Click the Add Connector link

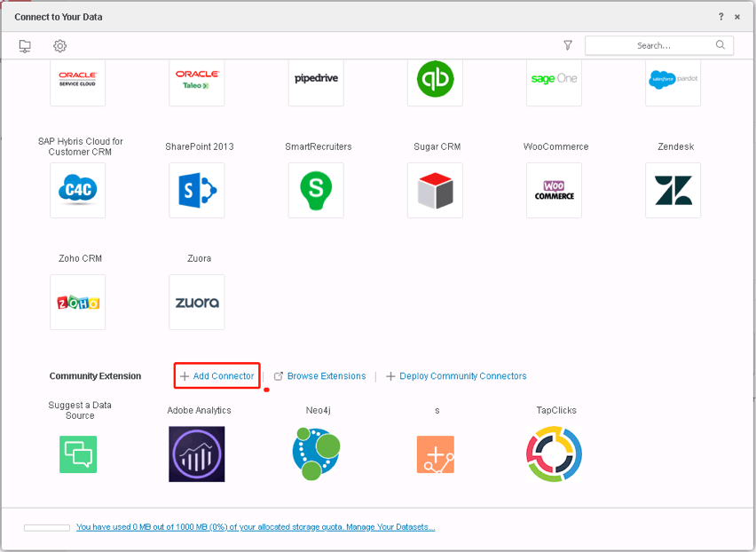pos(217,376)
